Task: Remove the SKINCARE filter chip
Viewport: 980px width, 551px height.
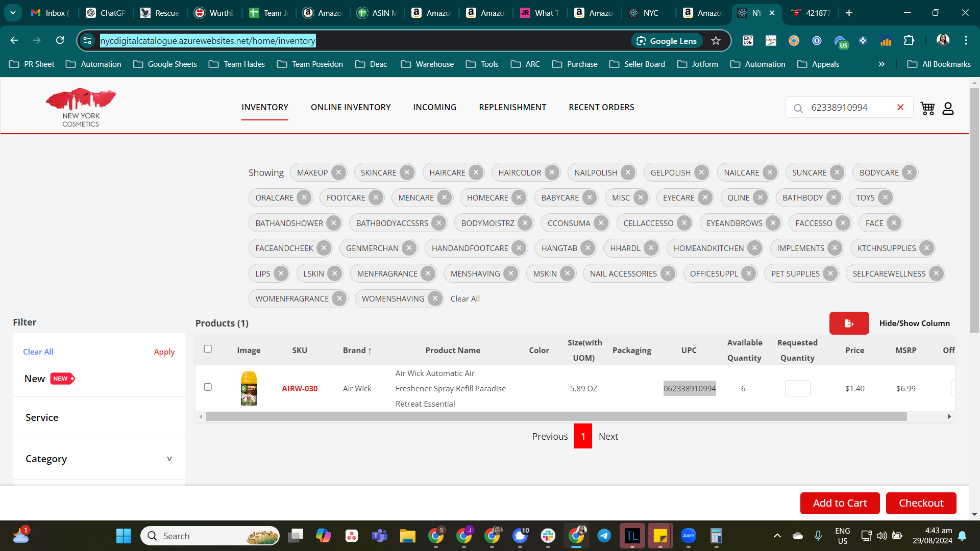Action: [407, 172]
